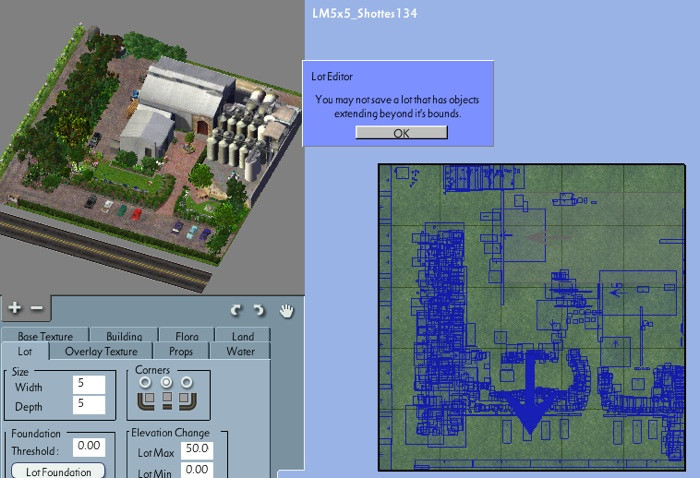Switch to the Props tab
This screenshot has width=700, height=478.
tap(181, 351)
